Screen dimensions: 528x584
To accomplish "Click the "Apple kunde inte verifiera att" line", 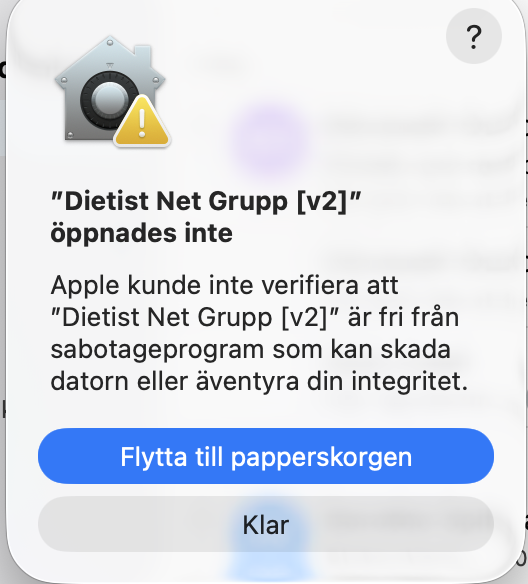I will pyautogui.click(x=225, y=285).
